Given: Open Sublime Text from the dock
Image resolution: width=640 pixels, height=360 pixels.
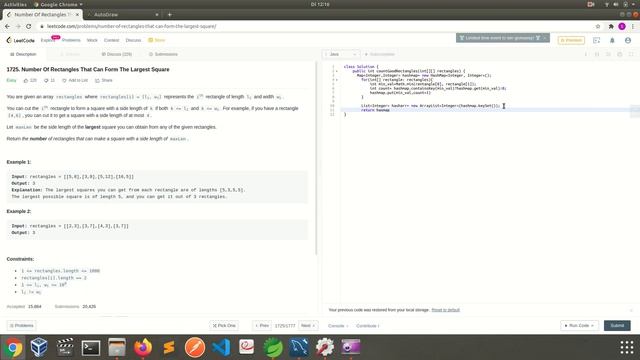Looking at the screenshot, I should pos(169,348).
